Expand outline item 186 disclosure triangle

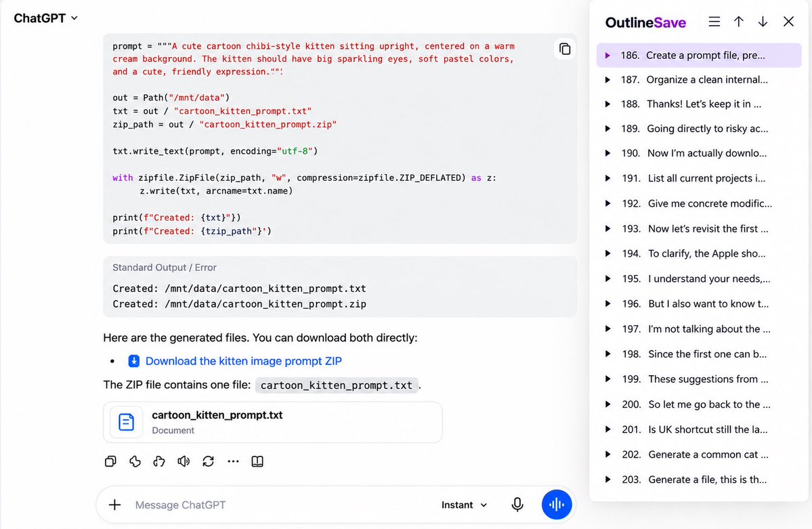(x=608, y=56)
